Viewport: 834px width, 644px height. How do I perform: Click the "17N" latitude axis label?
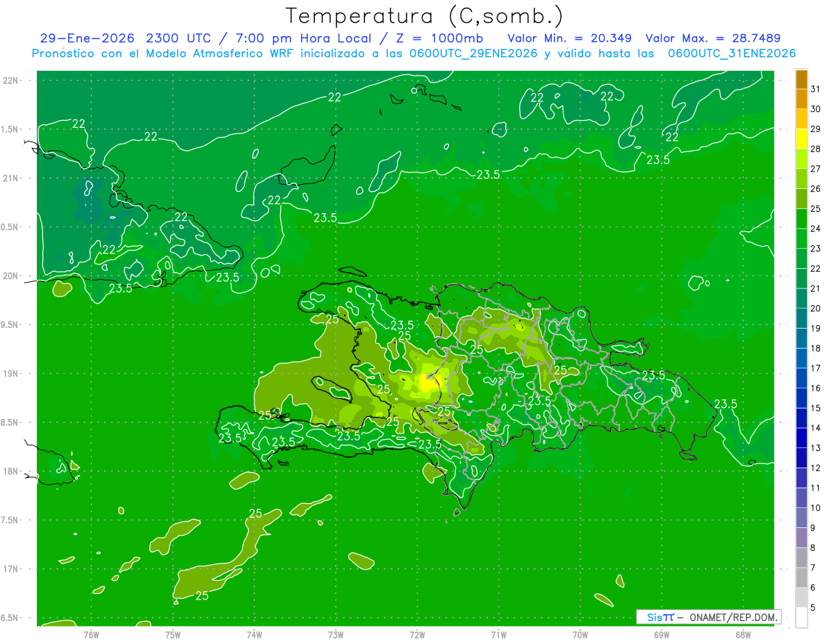(12, 569)
